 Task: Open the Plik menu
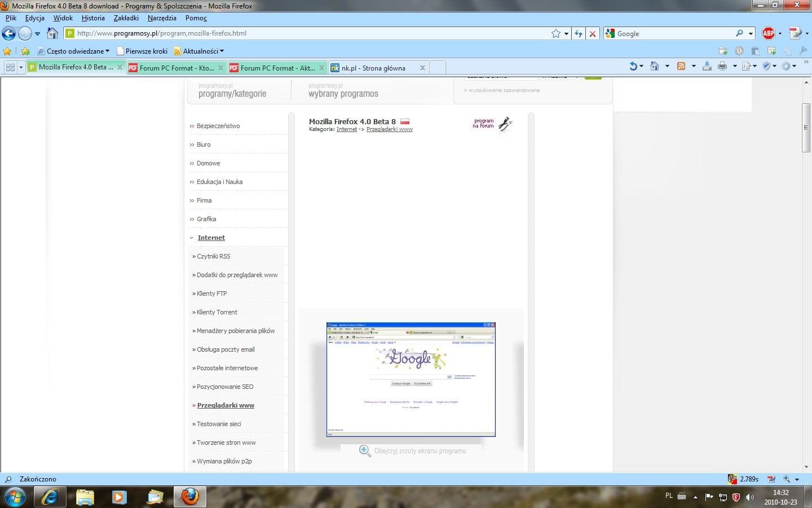(x=11, y=18)
